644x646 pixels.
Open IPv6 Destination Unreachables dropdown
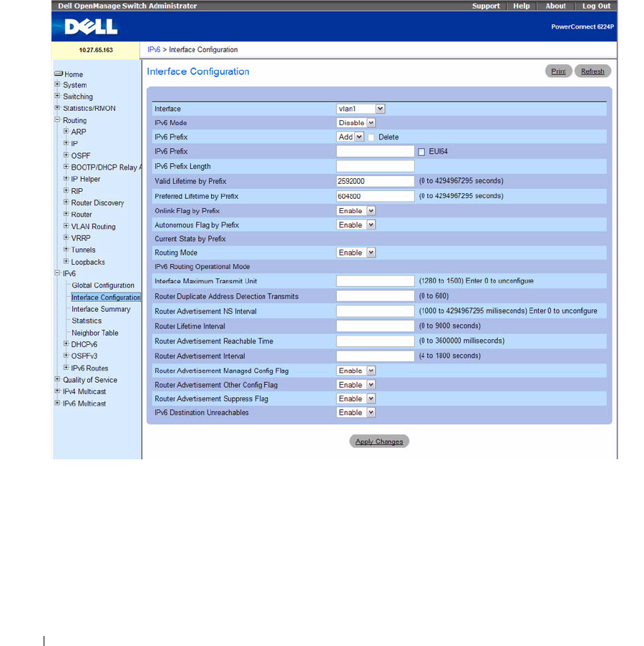(356, 412)
